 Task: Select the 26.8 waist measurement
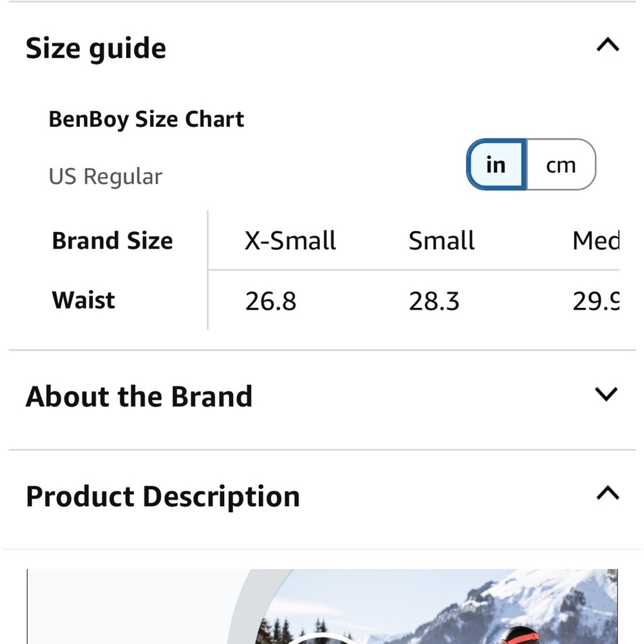coord(270,300)
